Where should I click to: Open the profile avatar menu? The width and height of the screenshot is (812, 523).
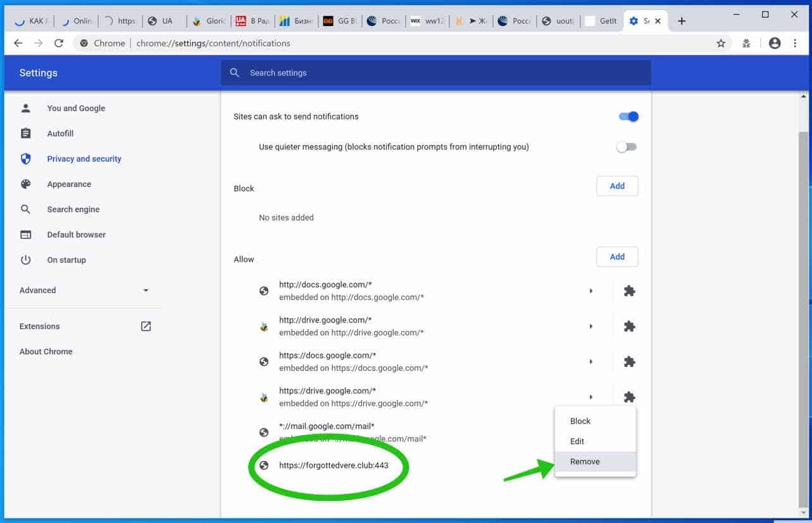pos(775,43)
